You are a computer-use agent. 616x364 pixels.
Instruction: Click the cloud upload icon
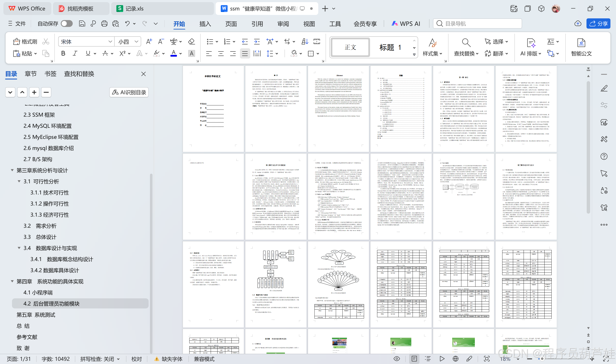[x=578, y=23]
